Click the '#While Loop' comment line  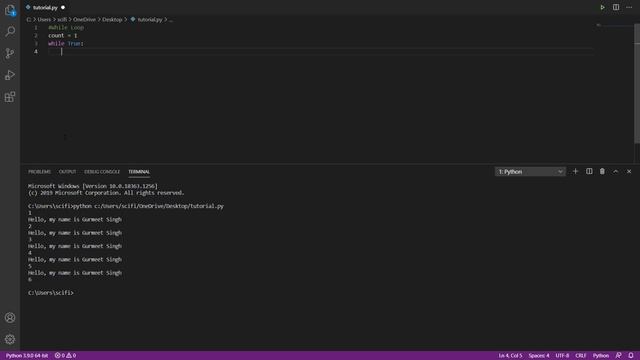click(66, 27)
